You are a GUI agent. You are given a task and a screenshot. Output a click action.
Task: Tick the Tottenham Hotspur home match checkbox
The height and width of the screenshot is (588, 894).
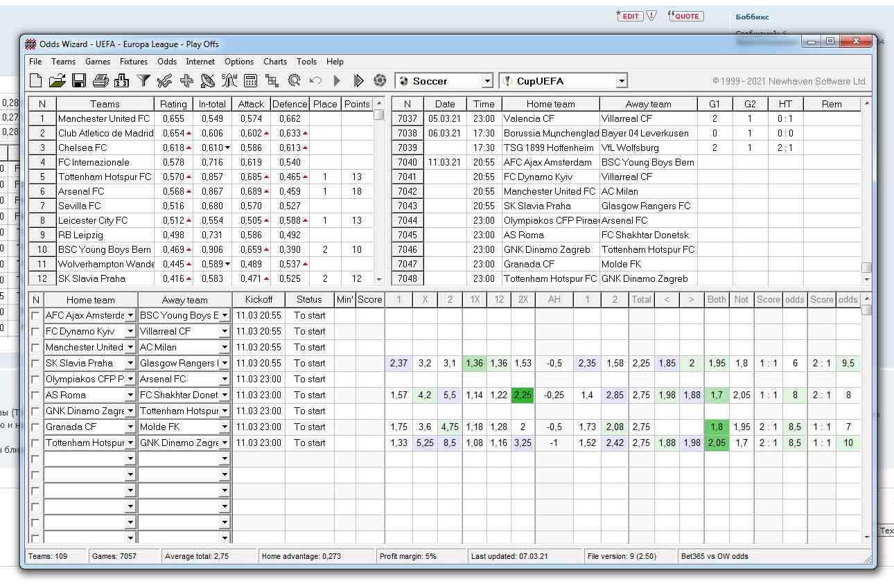tap(36, 443)
